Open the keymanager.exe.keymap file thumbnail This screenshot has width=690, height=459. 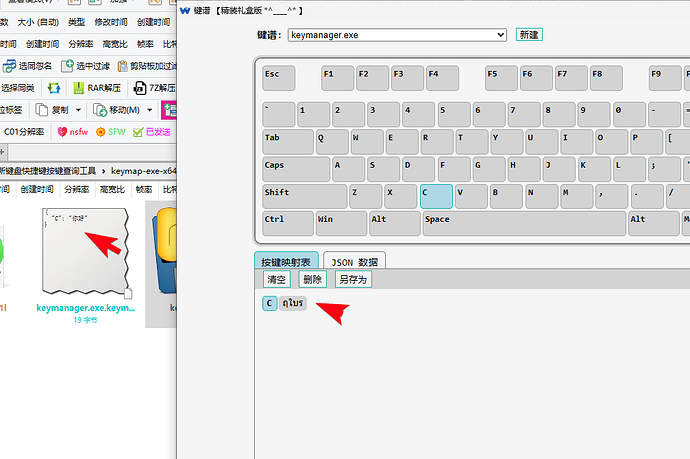tap(86, 252)
